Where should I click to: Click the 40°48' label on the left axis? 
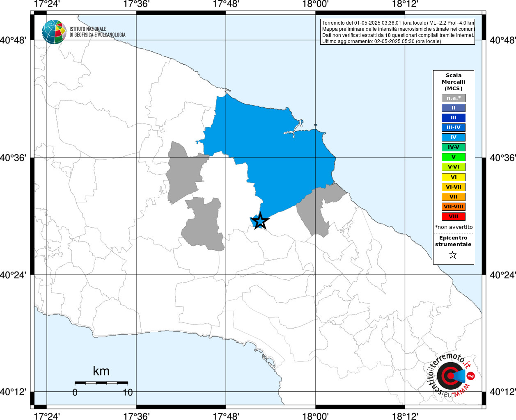point(13,41)
